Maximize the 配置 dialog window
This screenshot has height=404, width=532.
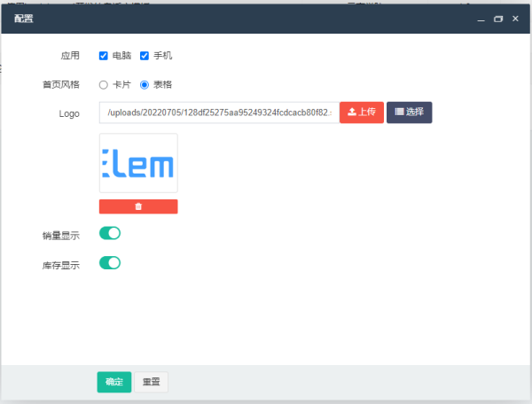(498, 19)
